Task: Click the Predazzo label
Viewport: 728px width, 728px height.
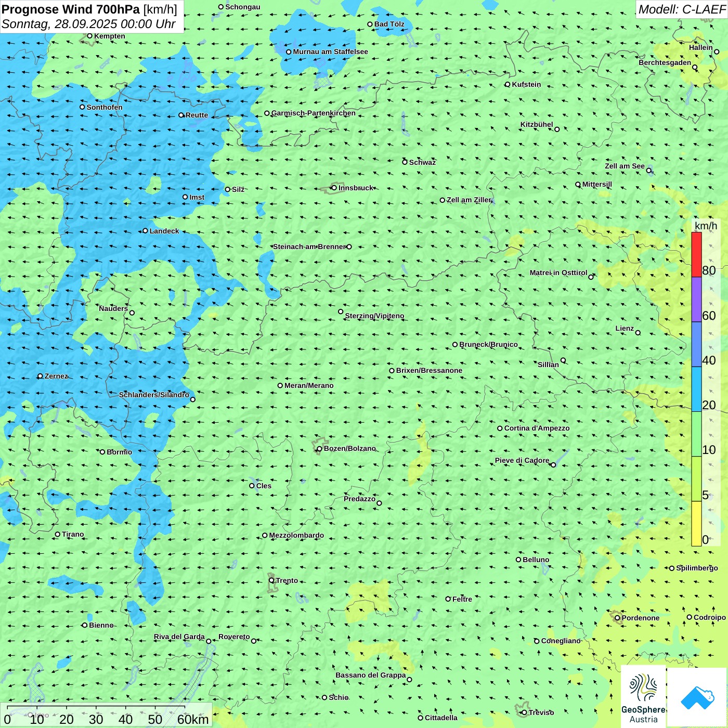Action: [x=359, y=499]
